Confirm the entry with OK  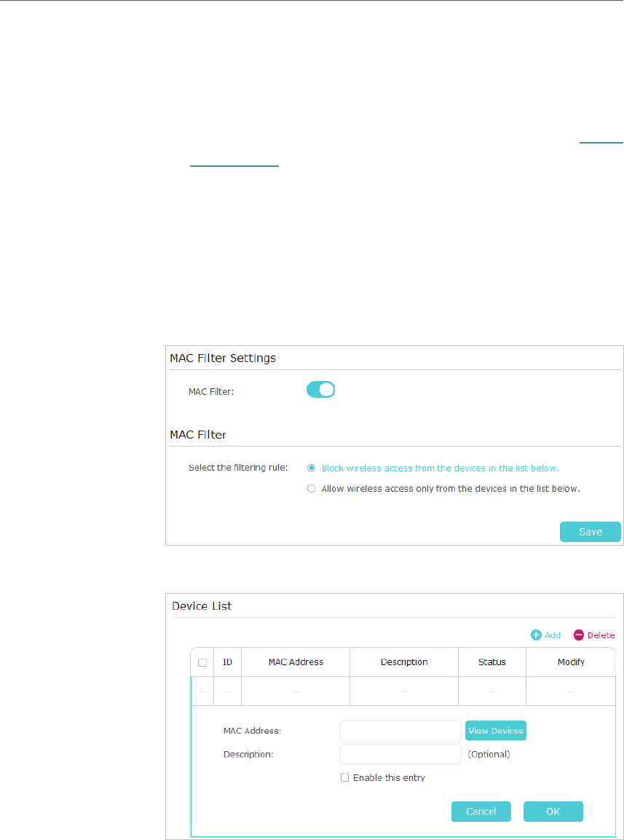tap(553, 812)
